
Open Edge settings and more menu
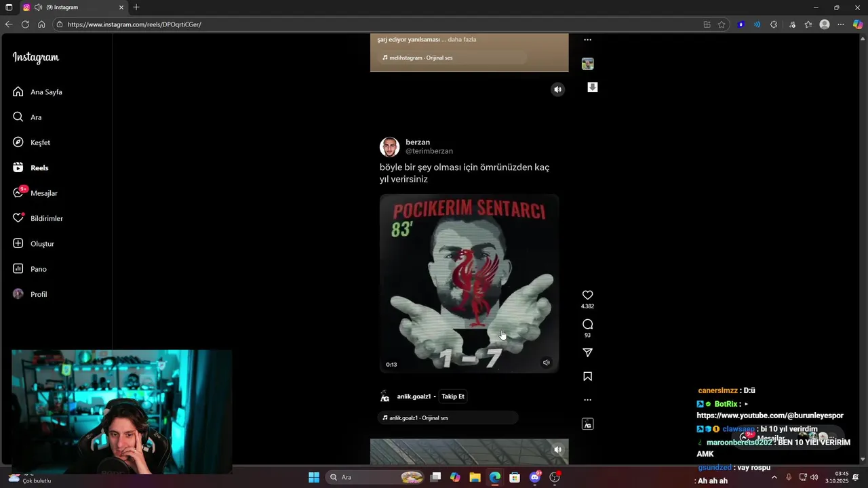(x=841, y=24)
